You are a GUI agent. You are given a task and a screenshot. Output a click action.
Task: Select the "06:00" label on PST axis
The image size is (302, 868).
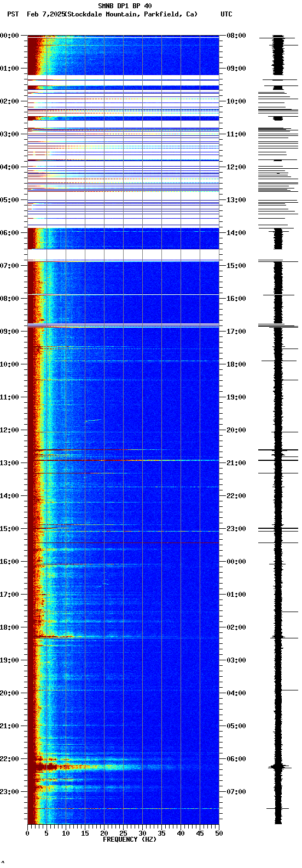(x=9, y=233)
